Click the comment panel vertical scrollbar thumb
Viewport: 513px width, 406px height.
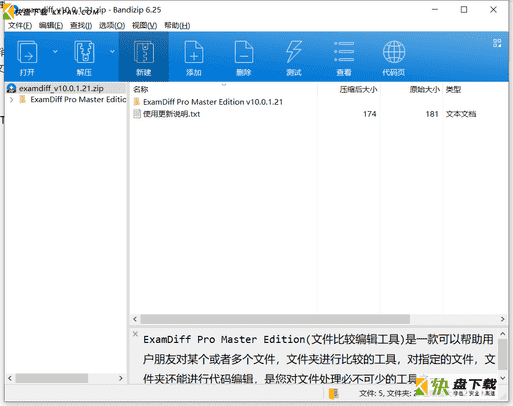click(503, 355)
